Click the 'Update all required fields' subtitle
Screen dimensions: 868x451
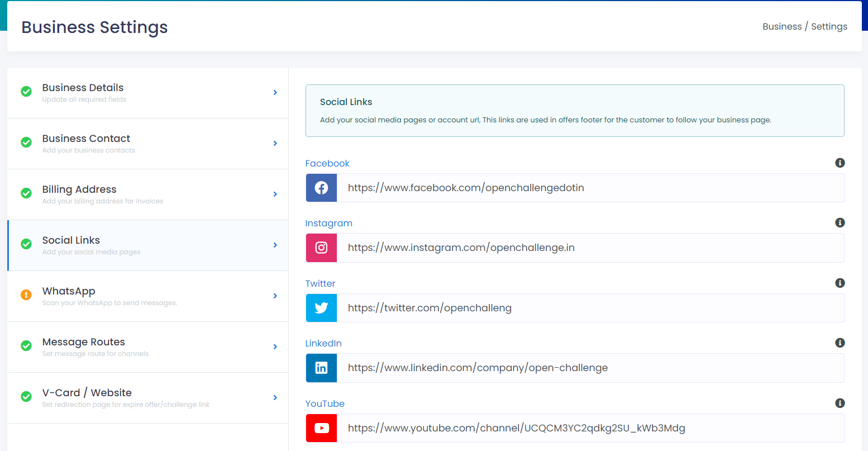[x=84, y=99]
